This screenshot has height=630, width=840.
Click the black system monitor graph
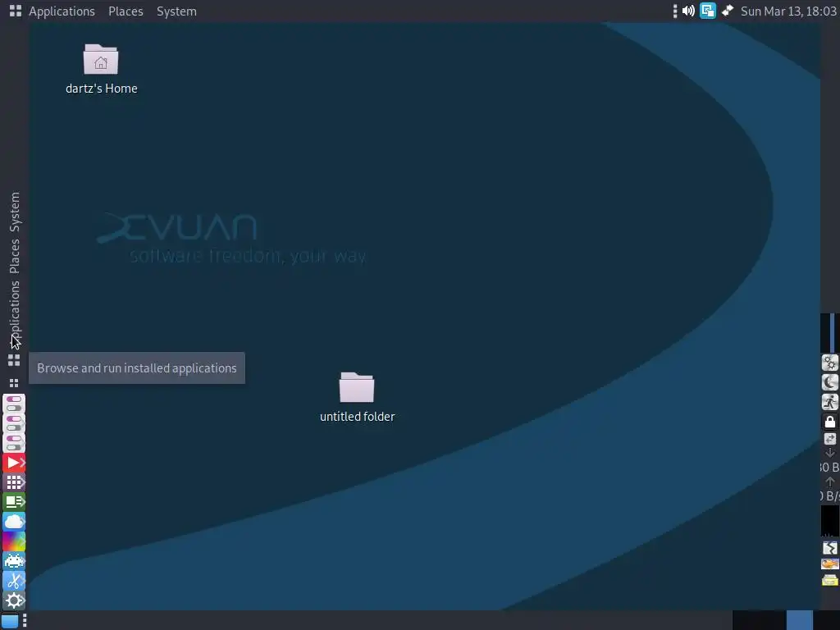tap(830, 521)
